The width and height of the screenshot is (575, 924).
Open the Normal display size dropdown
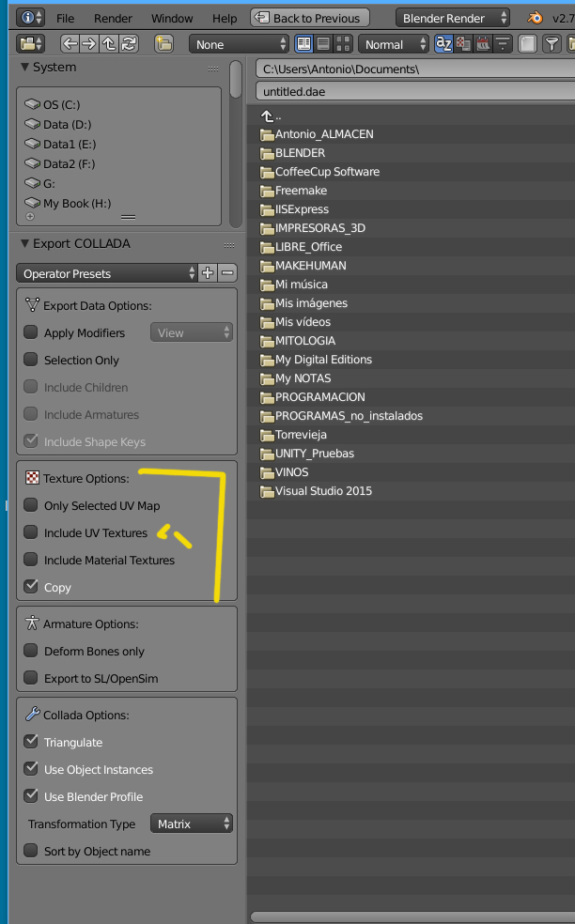394,43
